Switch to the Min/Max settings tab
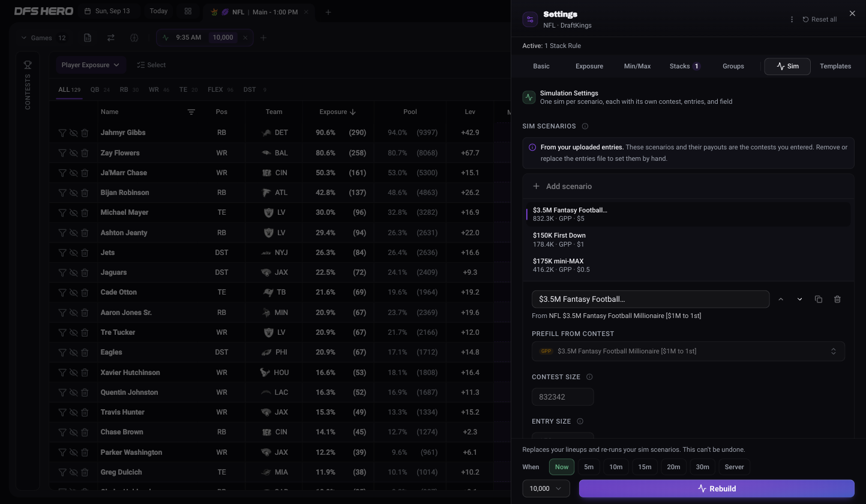This screenshot has width=866, height=504. tap(637, 66)
